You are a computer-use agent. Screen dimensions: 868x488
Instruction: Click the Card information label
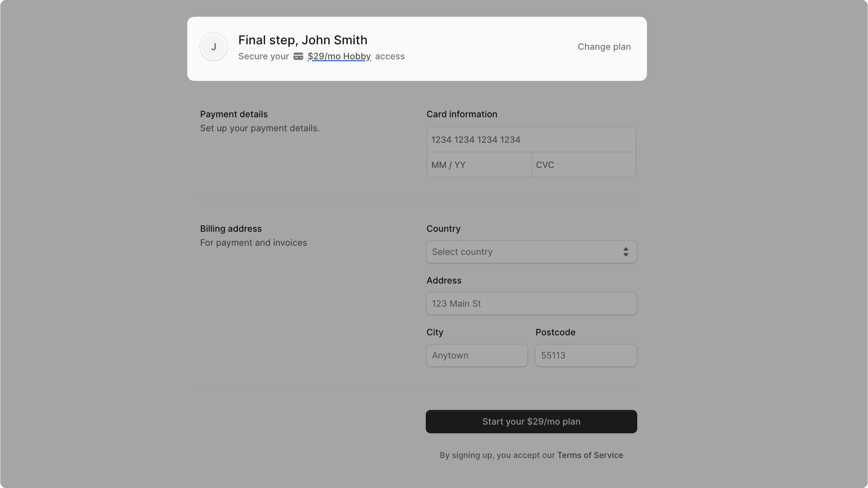tap(462, 114)
